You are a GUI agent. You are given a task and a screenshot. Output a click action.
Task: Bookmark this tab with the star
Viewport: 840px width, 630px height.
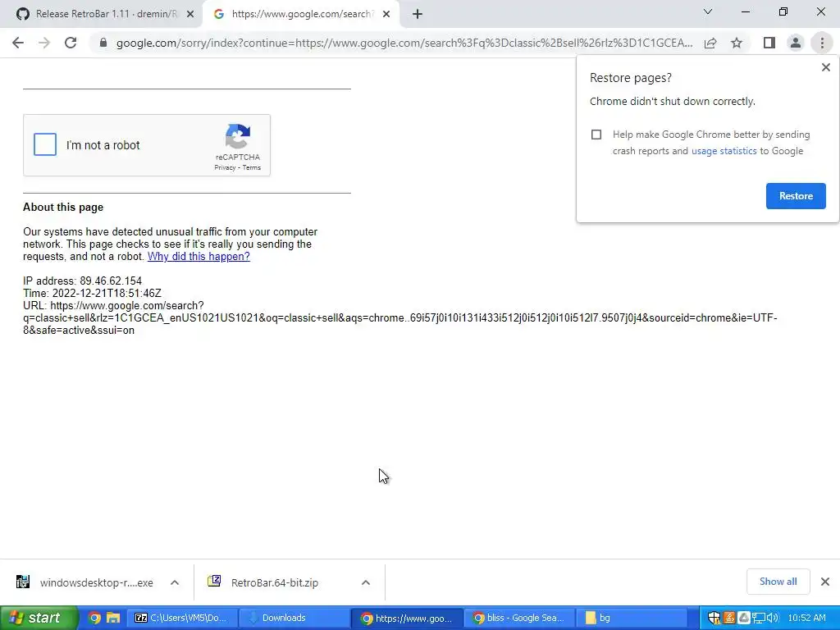[737, 43]
